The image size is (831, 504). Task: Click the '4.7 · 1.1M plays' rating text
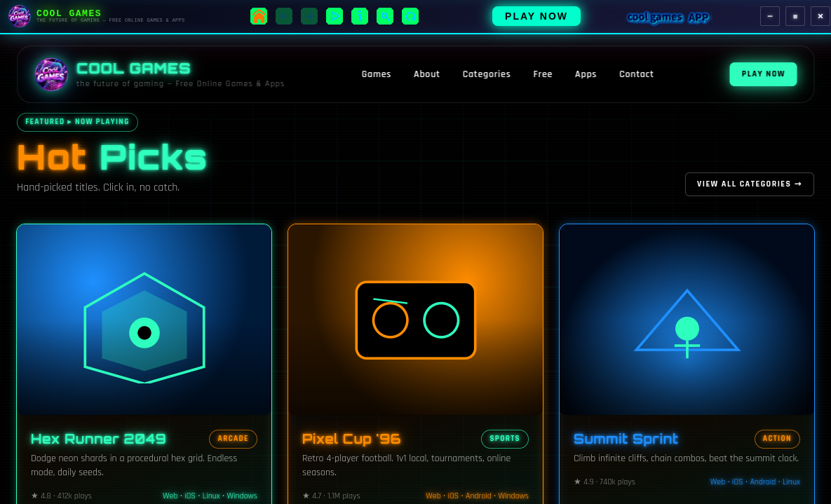click(x=331, y=496)
